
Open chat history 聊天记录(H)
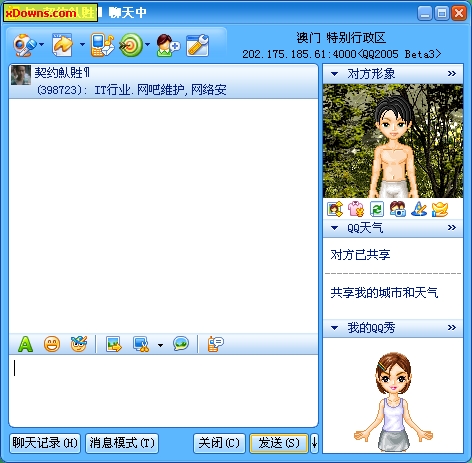(45, 443)
